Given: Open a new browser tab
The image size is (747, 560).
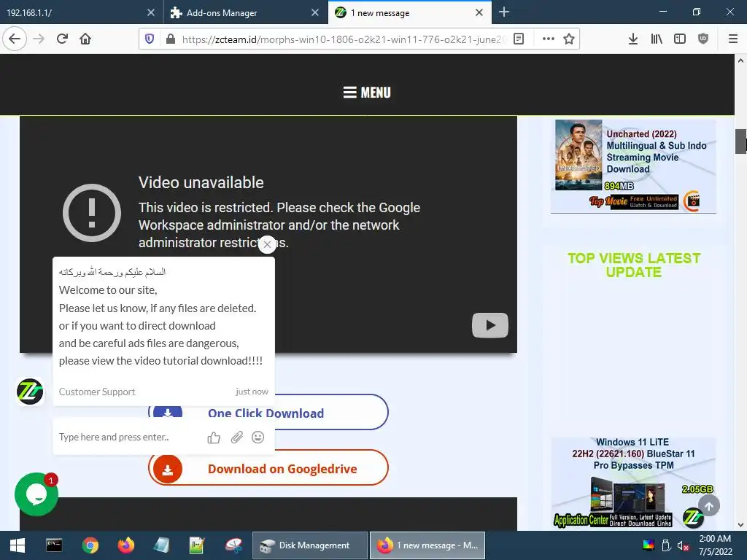Looking at the screenshot, I should pos(504,12).
